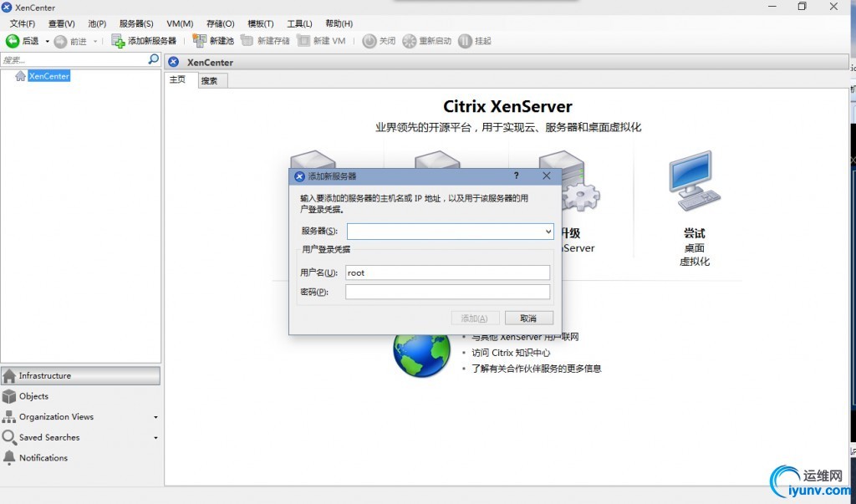Click the New VM toolbar icon
The height and width of the screenshot is (504, 856).
tap(303, 40)
